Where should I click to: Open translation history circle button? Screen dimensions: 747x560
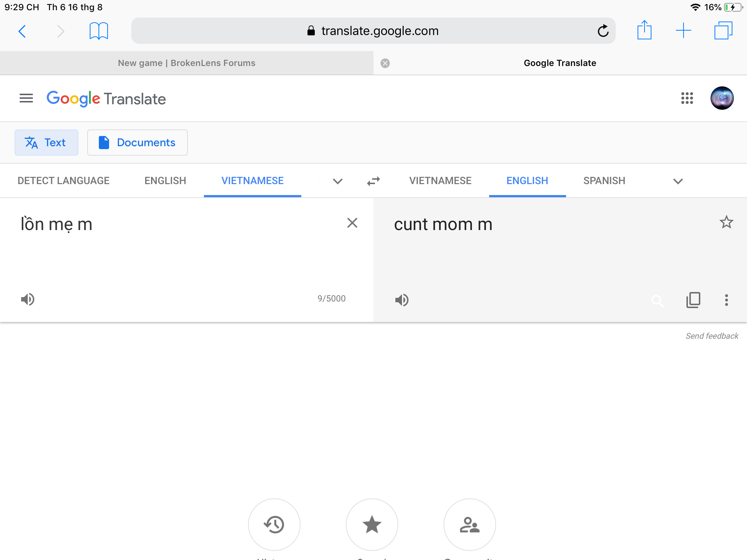click(x=274, y=525)
